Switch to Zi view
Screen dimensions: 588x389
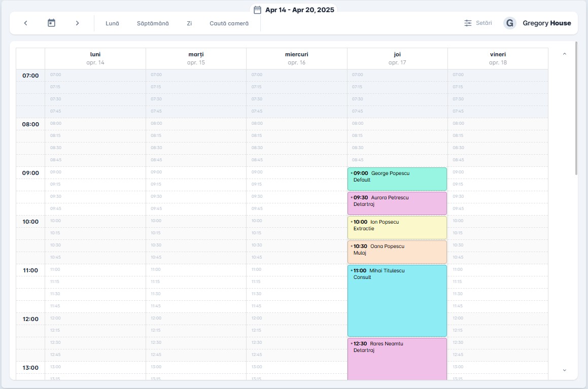click(x=189, y=23)
